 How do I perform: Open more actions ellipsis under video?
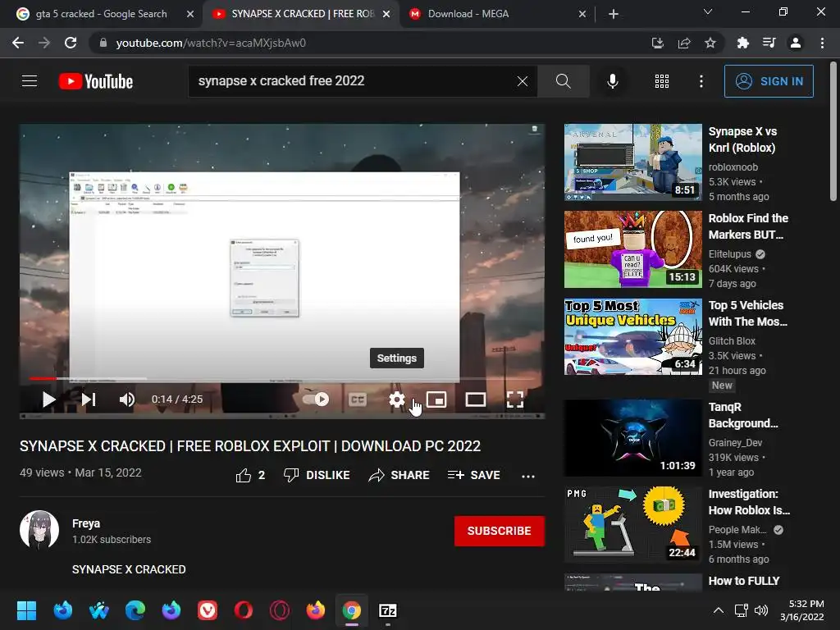[x=528, y=476]
